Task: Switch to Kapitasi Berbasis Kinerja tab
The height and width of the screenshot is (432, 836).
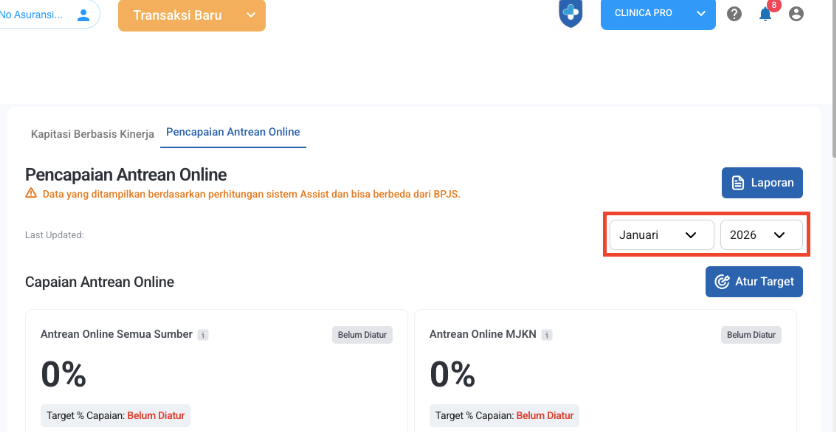Action: click(x=93, y=132)
